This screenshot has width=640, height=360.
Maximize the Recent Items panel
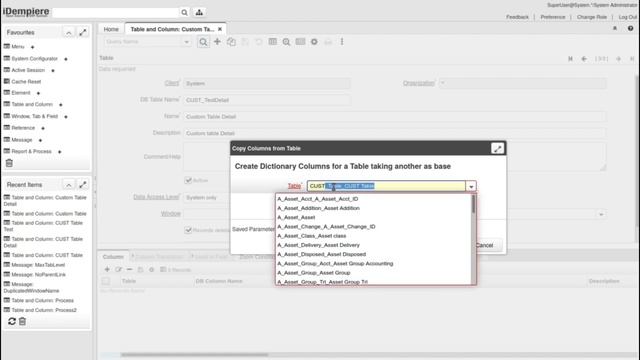pyautogui.click(x=83, y=184)
